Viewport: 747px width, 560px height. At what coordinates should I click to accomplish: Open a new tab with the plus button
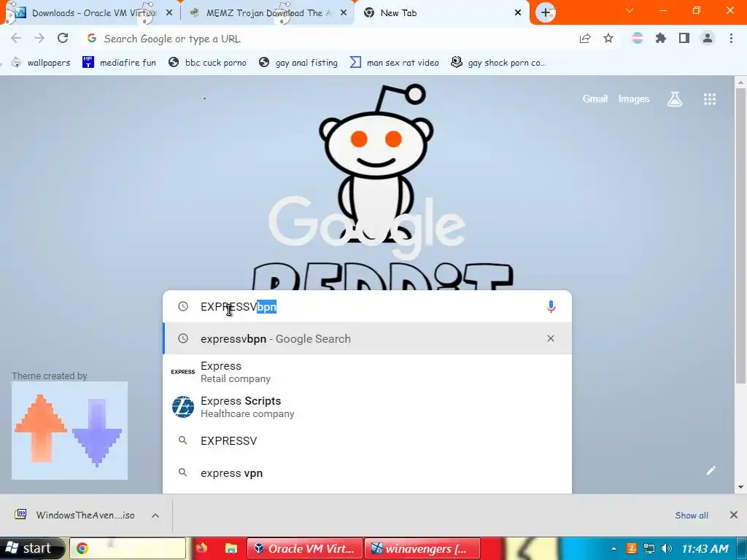pos(546,13)
